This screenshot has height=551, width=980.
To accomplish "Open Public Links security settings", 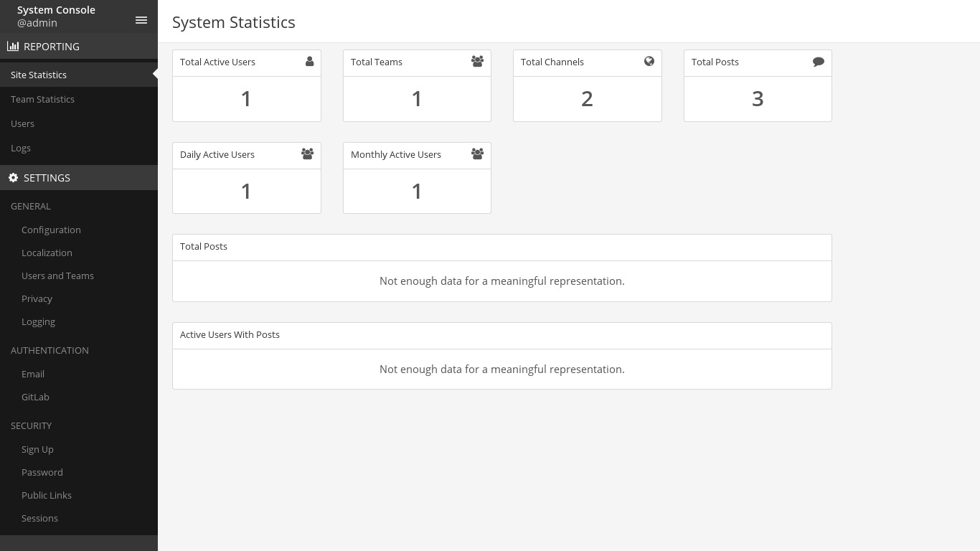I will point(47,495).
